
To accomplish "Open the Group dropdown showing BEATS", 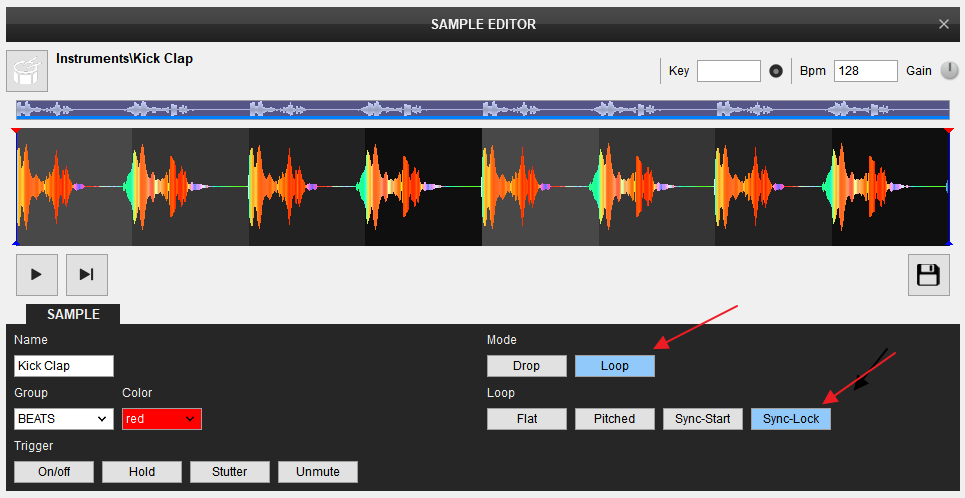I will 63,419.
